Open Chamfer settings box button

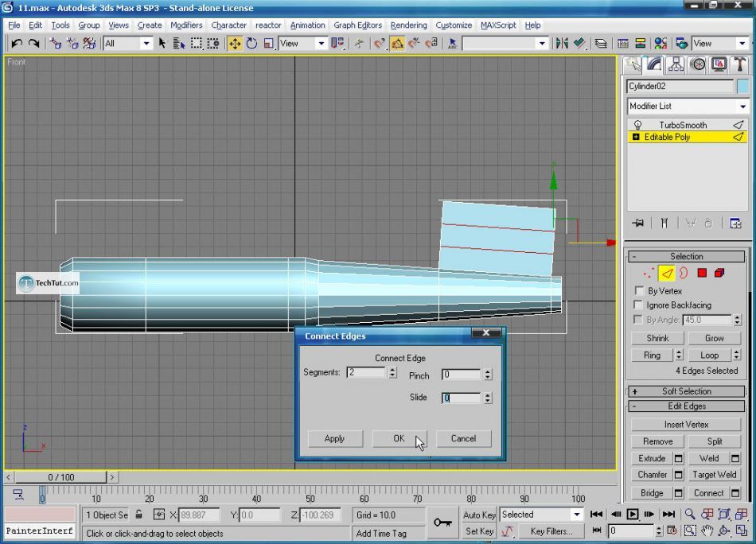(x=678, y=475)
